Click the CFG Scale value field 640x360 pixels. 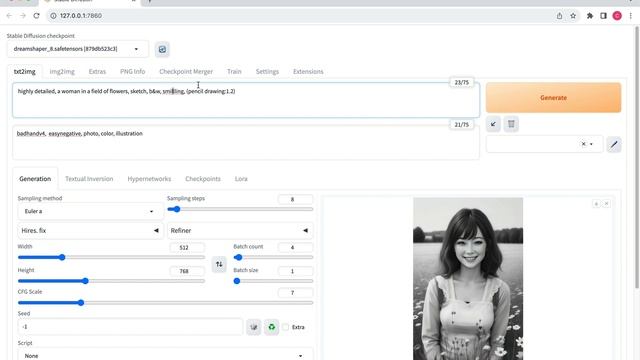pyautogui.click(x=295, y=293)
